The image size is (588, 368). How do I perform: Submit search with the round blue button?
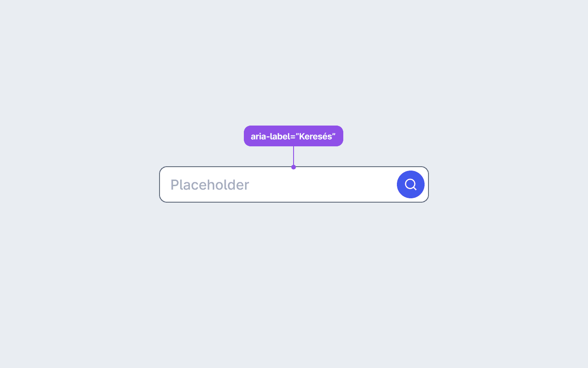pos(411,184)
